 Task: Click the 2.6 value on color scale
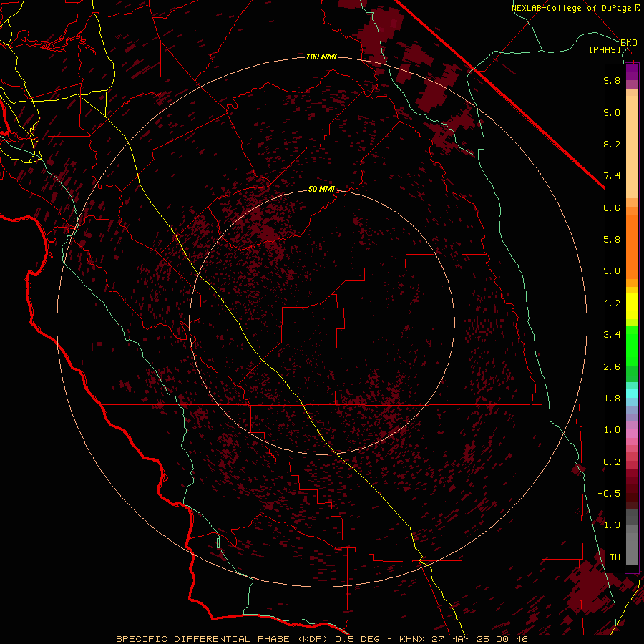(x=612, y=367)
